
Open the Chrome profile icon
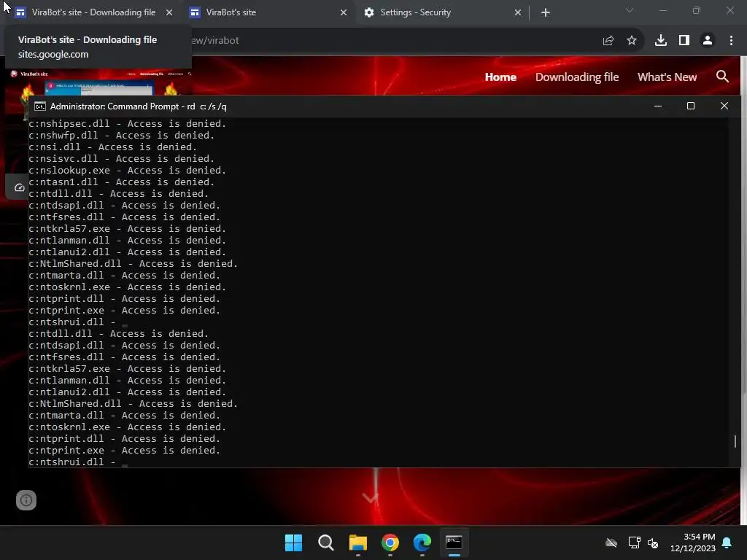(x=708, y=41)
